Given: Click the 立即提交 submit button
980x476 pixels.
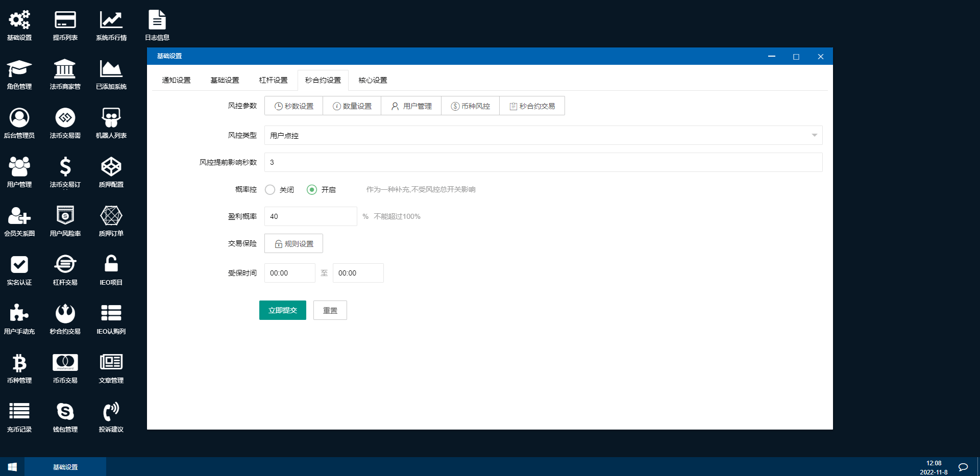Looking at the screenshot, I should tap(282, 310).
